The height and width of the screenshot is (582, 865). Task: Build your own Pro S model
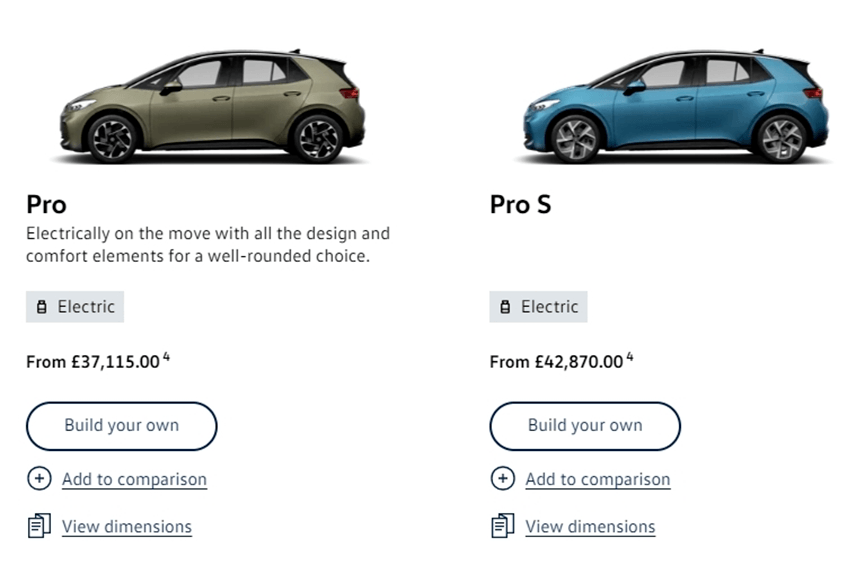pyautogui.click(x=585, y=426)
